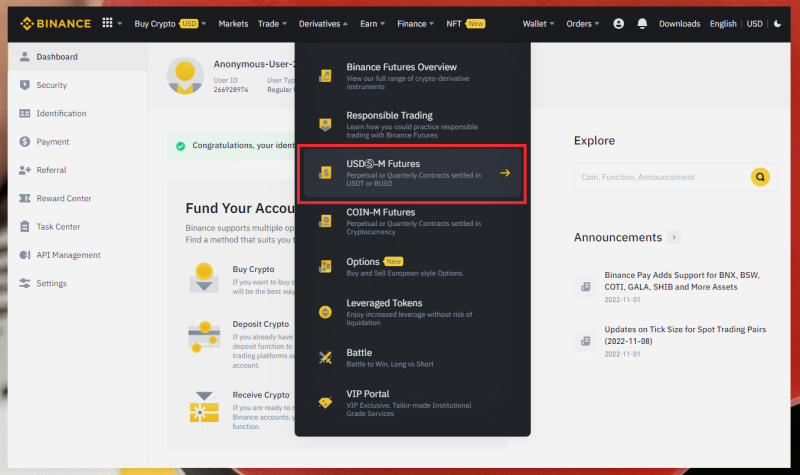This screenshot has width=800, height=475.
Task: Select Binance Futures Overview entry
Action: 412,76
